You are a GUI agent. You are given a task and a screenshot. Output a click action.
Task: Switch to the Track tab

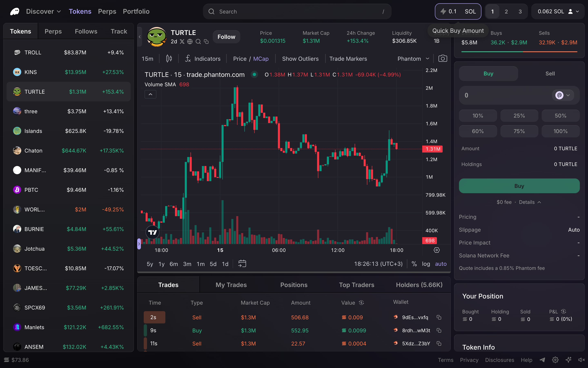coord(119,31)
